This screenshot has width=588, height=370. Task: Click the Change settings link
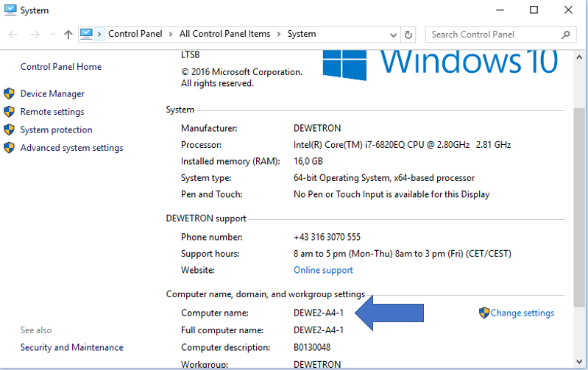coord(522,313)
